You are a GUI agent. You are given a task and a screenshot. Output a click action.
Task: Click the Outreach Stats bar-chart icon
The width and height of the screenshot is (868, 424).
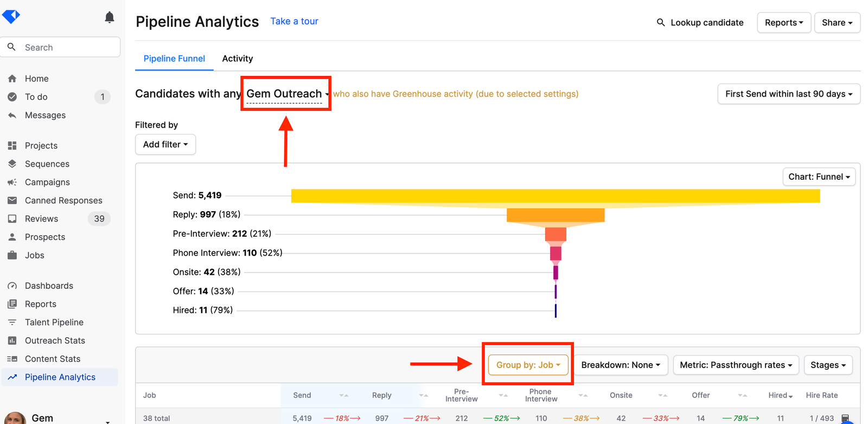(12, 340)
